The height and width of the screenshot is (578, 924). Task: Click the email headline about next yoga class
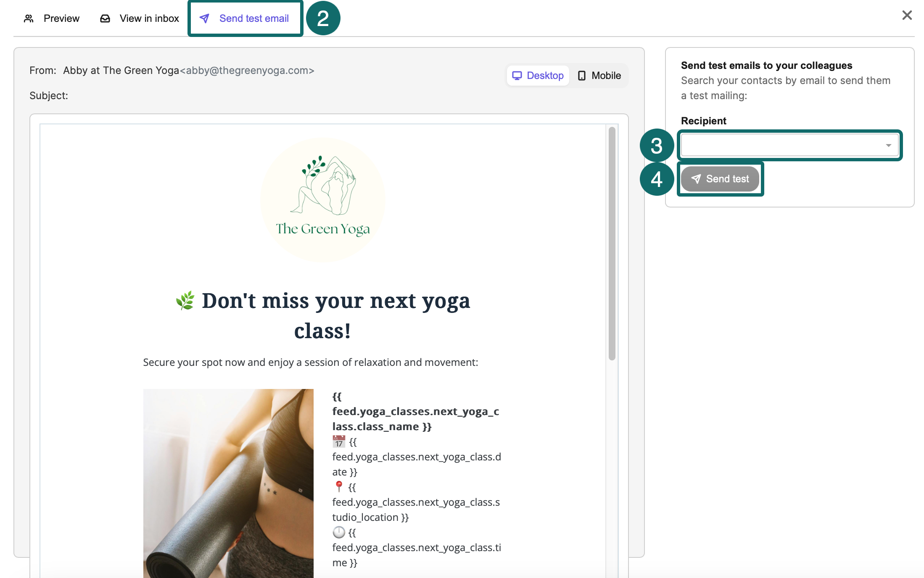coord(323,316)
